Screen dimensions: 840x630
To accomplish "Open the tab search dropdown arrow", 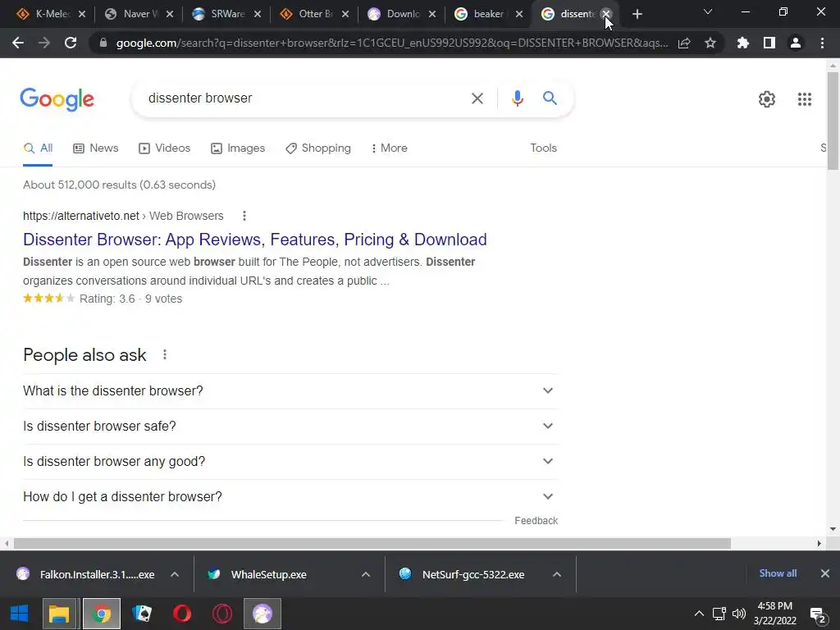I will coord(708,11).
